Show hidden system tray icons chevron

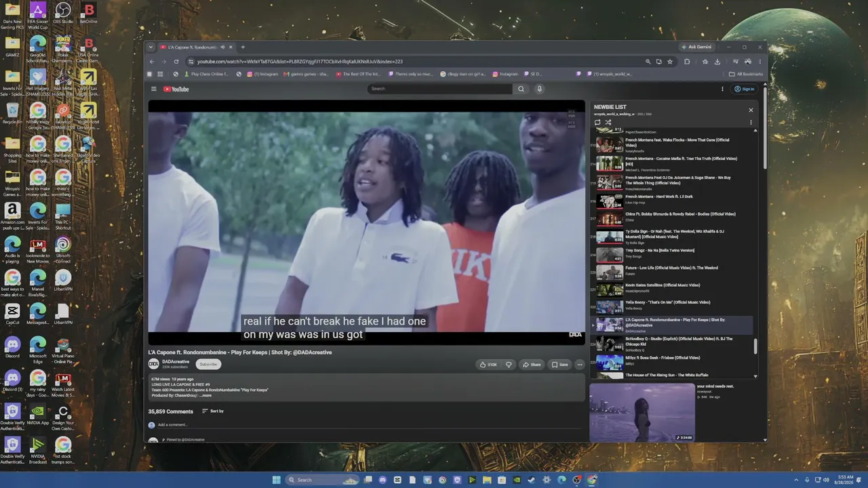click(797, 480)
